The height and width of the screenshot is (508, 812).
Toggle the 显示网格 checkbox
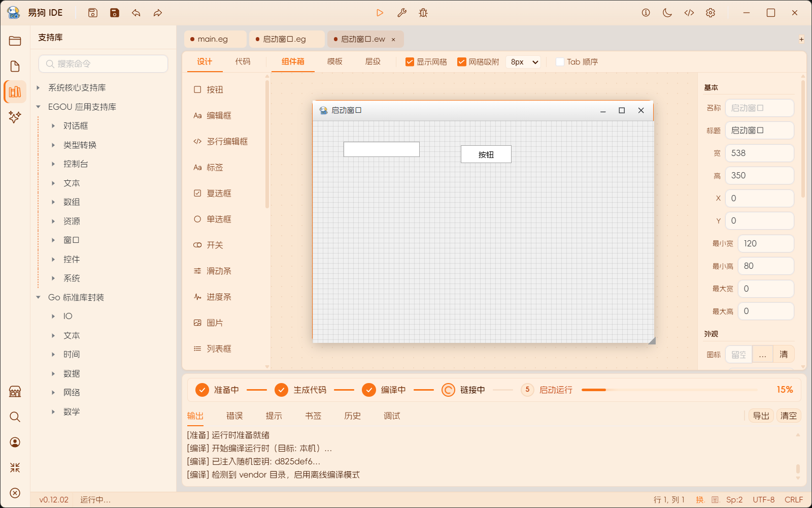(410, 62)
